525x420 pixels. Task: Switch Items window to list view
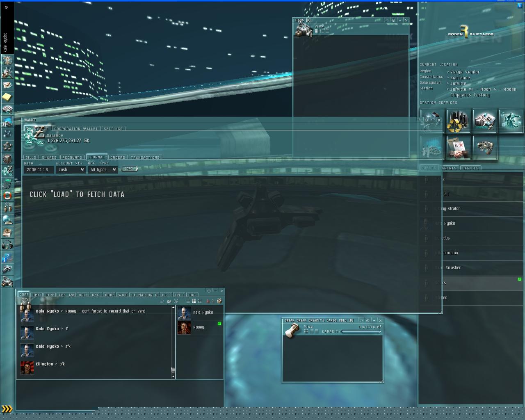327,31
